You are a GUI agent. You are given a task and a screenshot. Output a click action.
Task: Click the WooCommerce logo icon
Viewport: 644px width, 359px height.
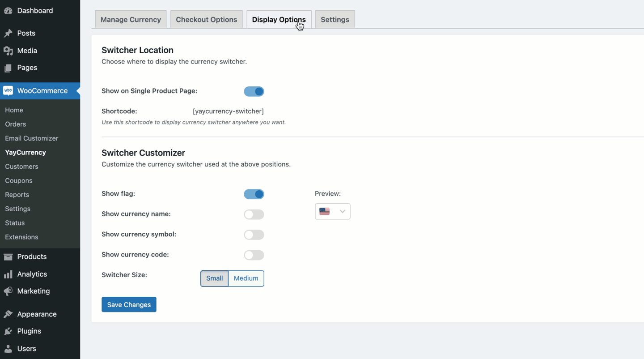pos(8,91)
